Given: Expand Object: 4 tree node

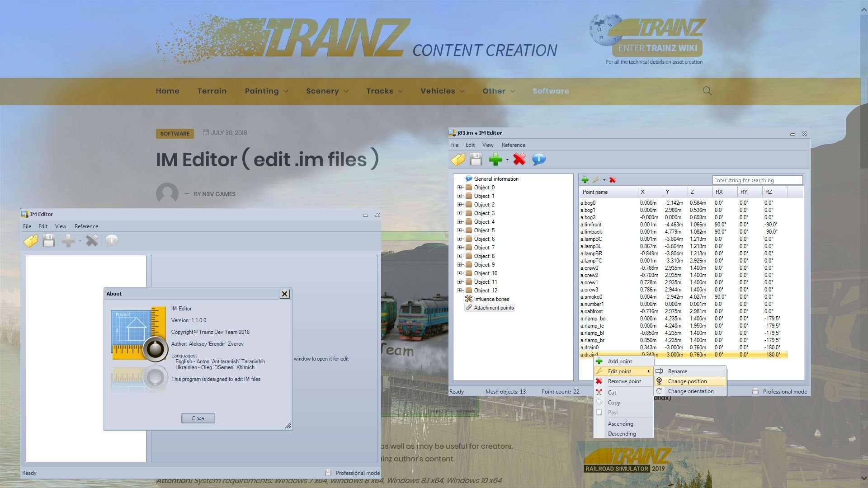Looking at the screenshot, I should 460,222.
